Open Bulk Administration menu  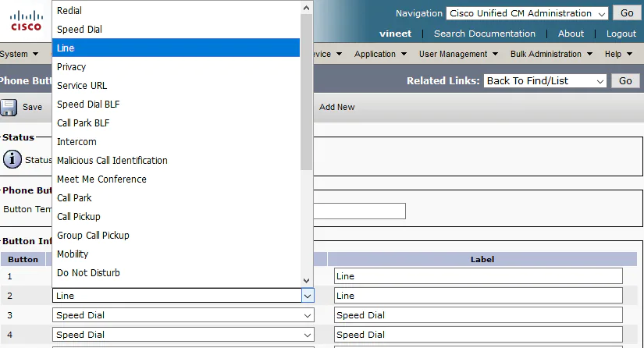550,55
